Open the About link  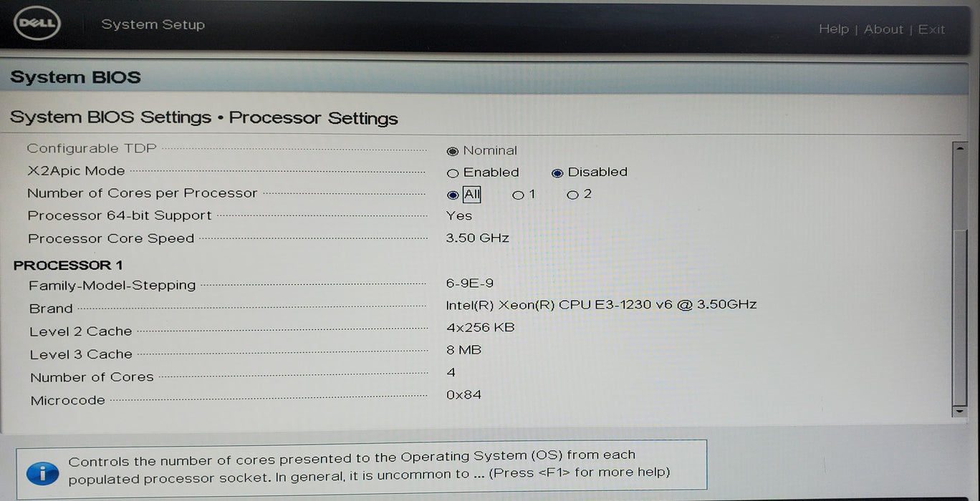point(883,29)
